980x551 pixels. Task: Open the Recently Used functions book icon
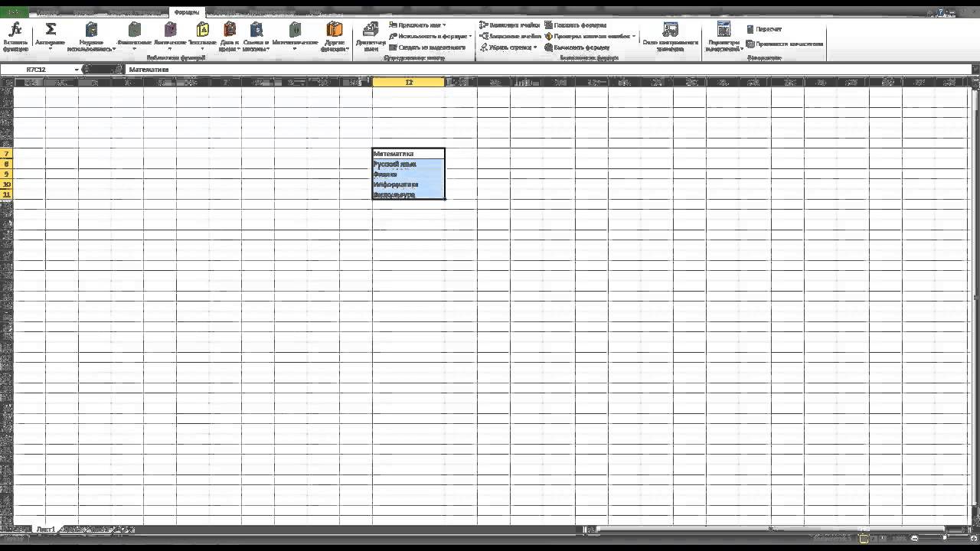pyautogui.click(x=91, y=29)
